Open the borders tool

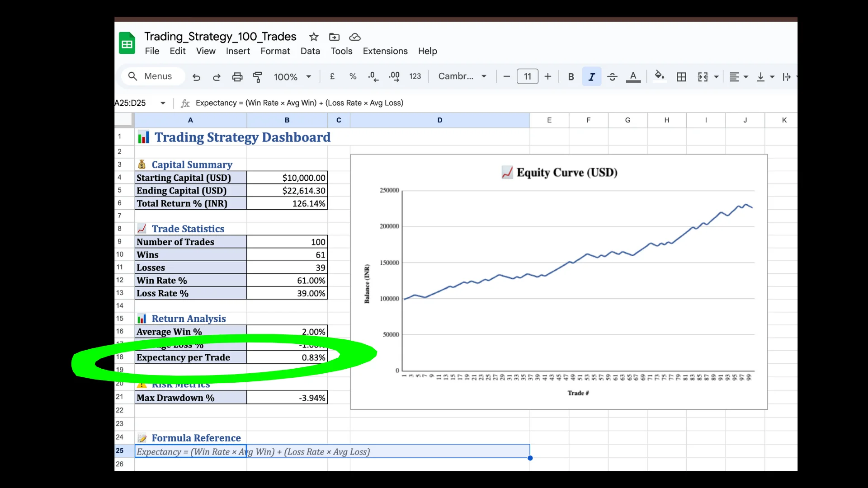point(681,77)
